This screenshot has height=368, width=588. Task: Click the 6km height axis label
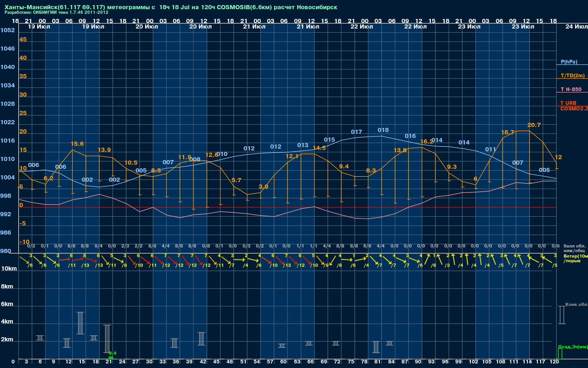(x=7, y=305)
